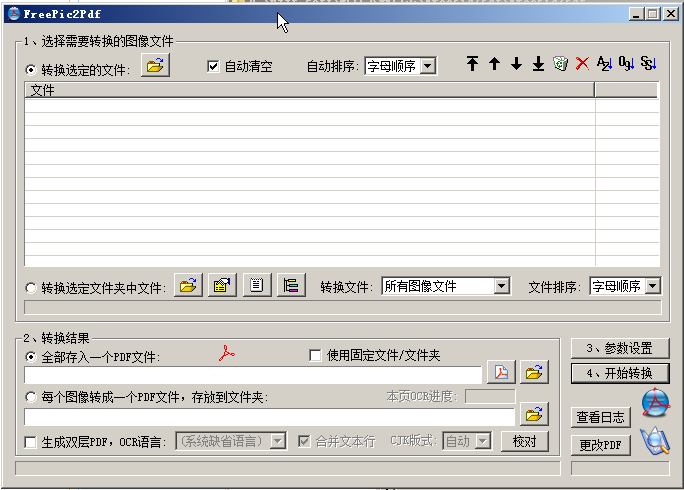Click the document list icon
This screenshot has height=490, width=684.
pyautogui.click(x=257, y=285)
